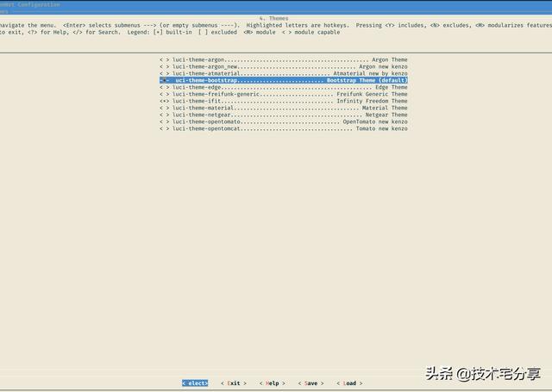Screen dimensions: 552x392
Task: Click the 'Bootstrap Theme (default)' description
Action: (x=367, y=80)
